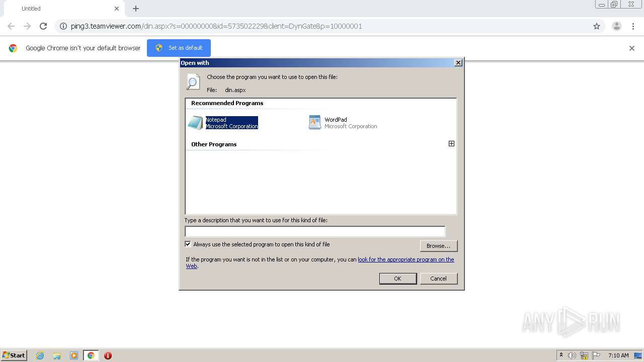Go back to previous page
644x362 pixels.
click(x=11, y=26)
